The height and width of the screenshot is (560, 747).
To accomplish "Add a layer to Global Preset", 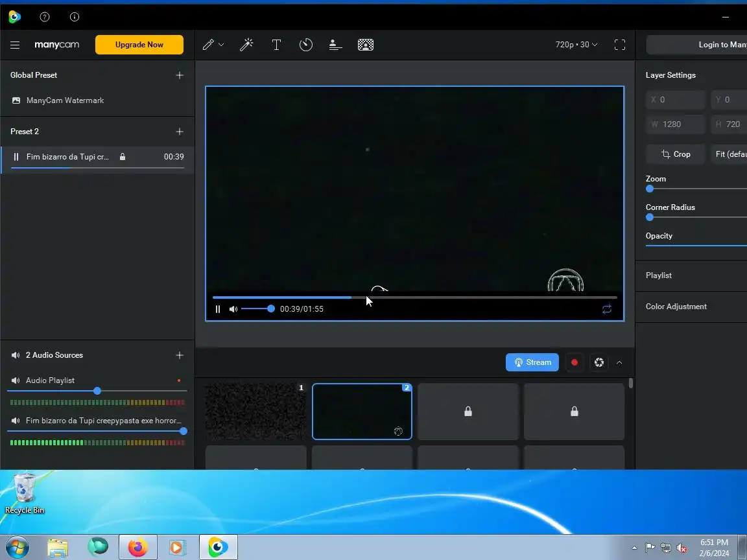I will (179, 75).
